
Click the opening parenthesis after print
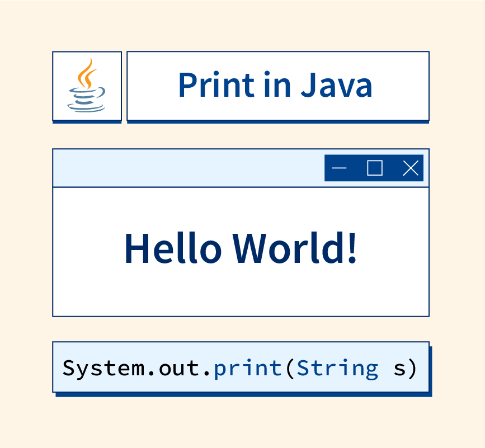click(x=290, y=368)
